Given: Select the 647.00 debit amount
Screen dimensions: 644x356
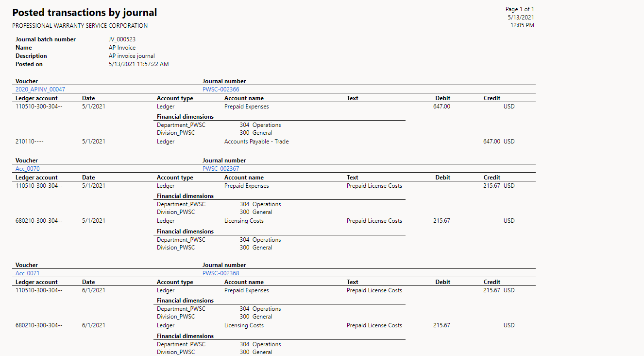Looking at the screenshot, I should click(441, 107).
